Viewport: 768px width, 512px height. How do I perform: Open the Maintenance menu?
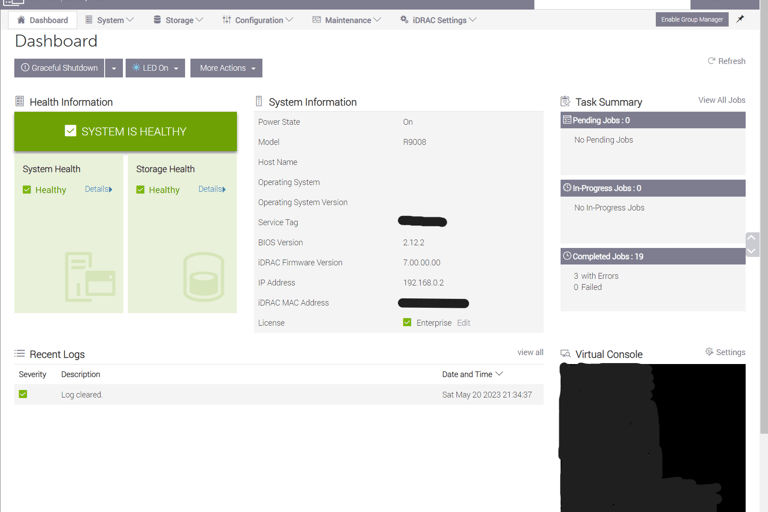click(x=346, y=20)
